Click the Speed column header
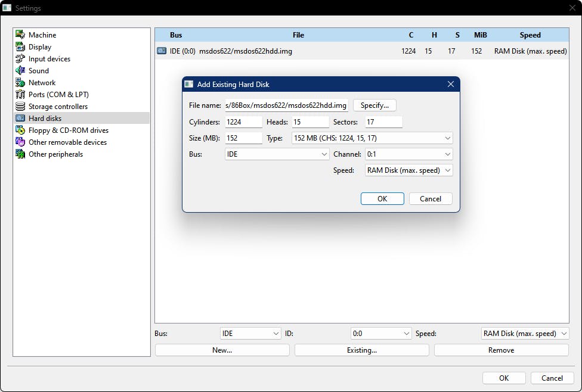Image resolution: width=582 pixels, height=392 pixels. click(x=530, y=35)
